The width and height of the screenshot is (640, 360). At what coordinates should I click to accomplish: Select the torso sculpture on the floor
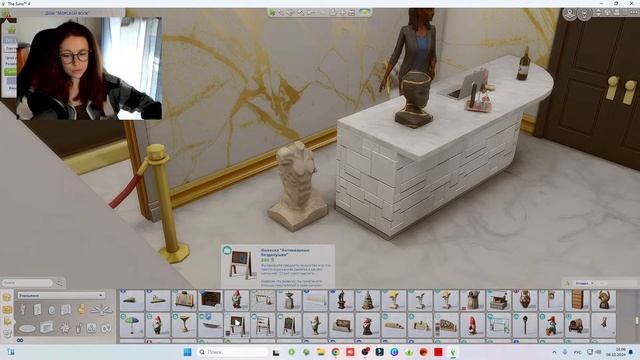tap(298, 186)
